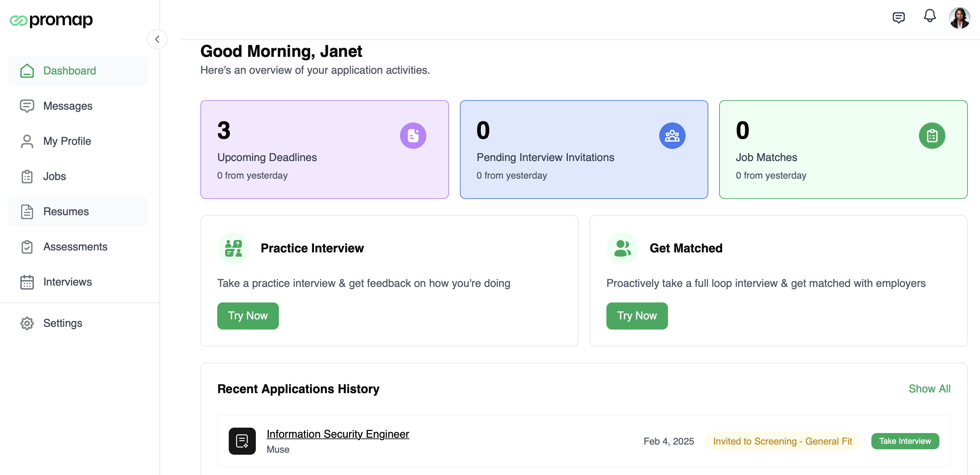Click the green Job Matches clipboard icon
Viewport: 980px width, 475px height.
click(932, 136)
